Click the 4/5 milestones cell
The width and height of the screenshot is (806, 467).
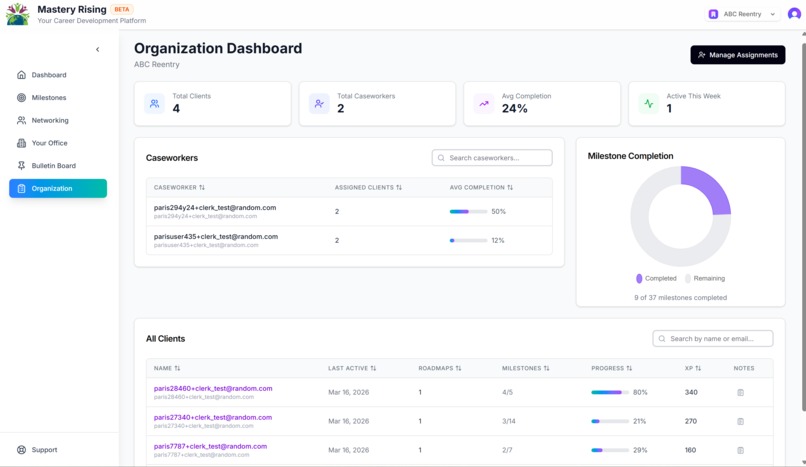[507, 393]
